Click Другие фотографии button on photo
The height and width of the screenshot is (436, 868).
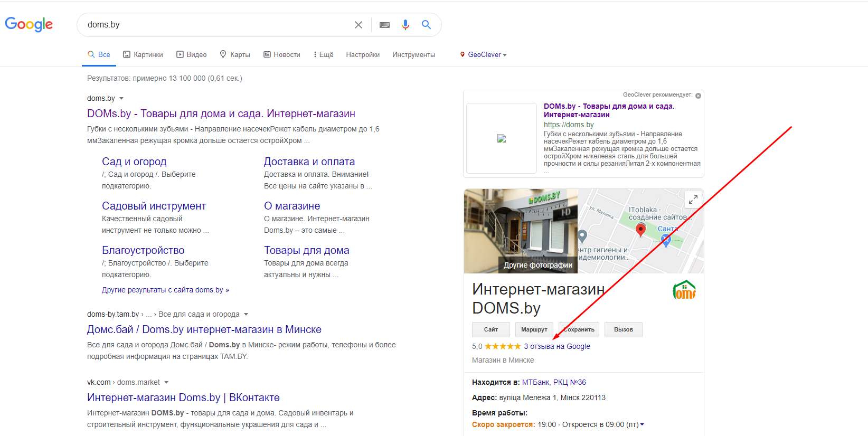tap(538, 265)
